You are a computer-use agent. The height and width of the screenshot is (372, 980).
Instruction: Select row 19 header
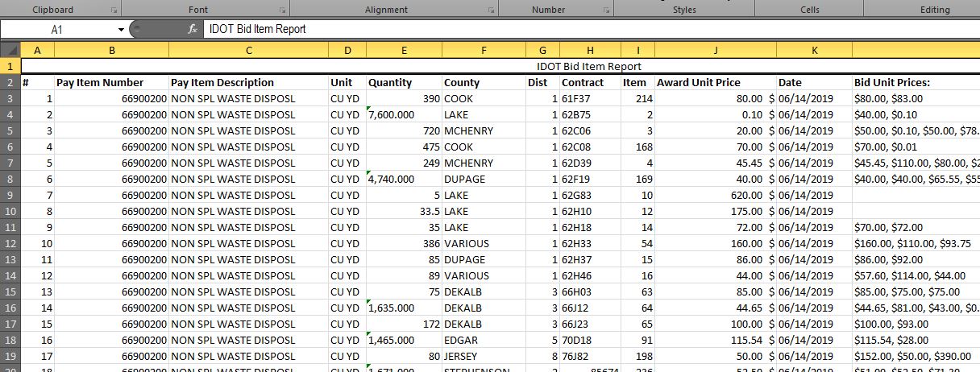(10, 356)
